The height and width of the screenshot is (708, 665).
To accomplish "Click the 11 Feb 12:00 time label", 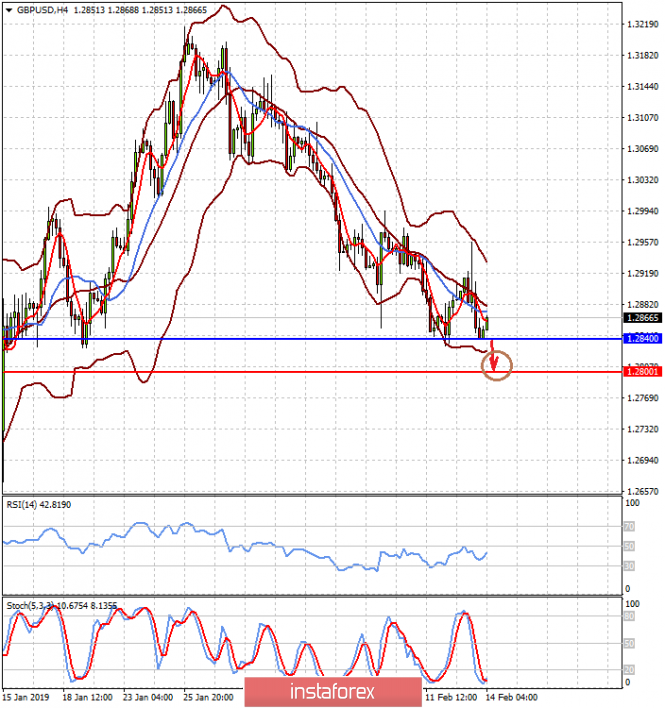I will coord(452,697).
